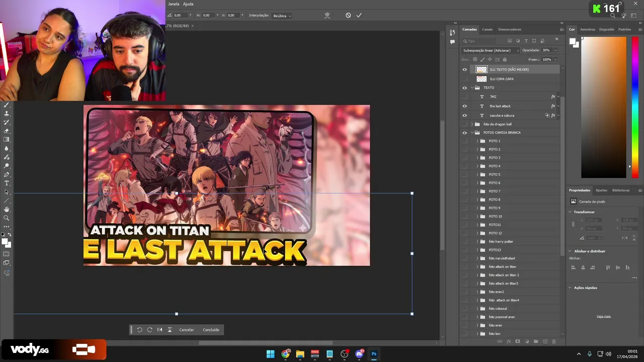Select the Gradient tool
Viewport: 644px width, 362px height.
point(7,140)
